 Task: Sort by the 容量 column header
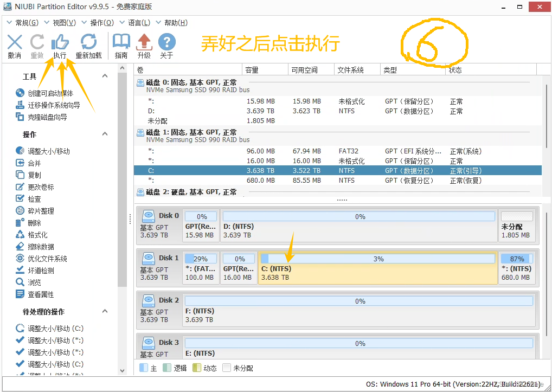(265, 70)
